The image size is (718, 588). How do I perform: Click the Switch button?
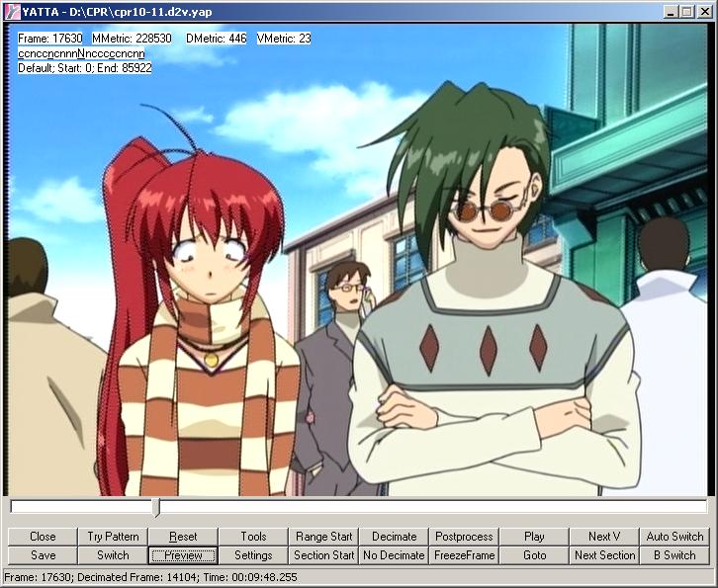pos(113,555)
